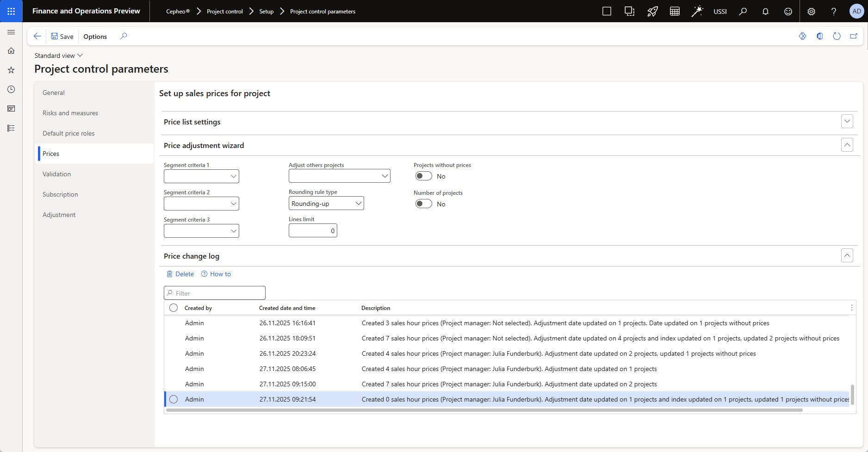This screenshot has width=868, height=452.
Task: Open the help question mark icon
Action: 834,12
